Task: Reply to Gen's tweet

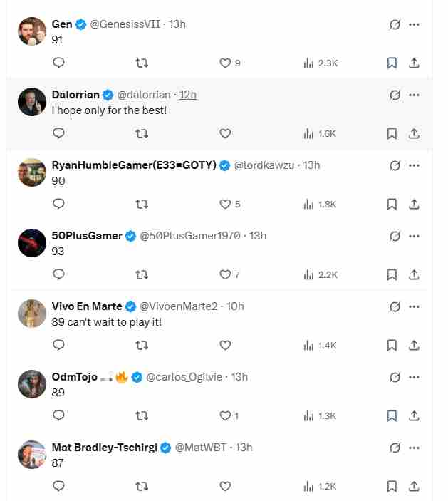Action: (59, 63)
